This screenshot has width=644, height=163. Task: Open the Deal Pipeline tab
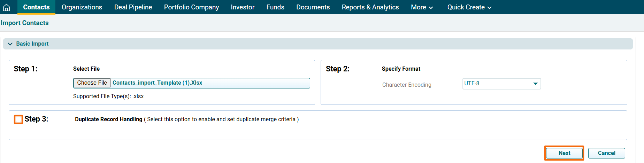point(133,7)
